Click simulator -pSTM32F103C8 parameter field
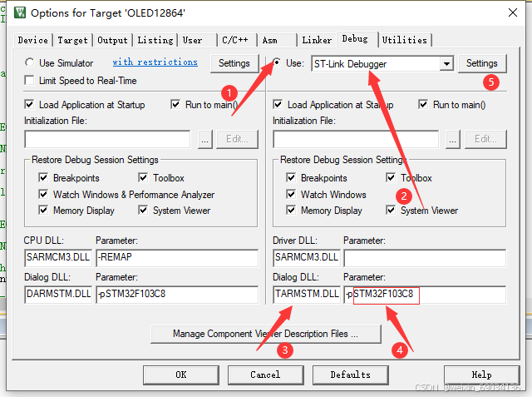Viewport: 532px width, 397px height. [x=177, y=294]
